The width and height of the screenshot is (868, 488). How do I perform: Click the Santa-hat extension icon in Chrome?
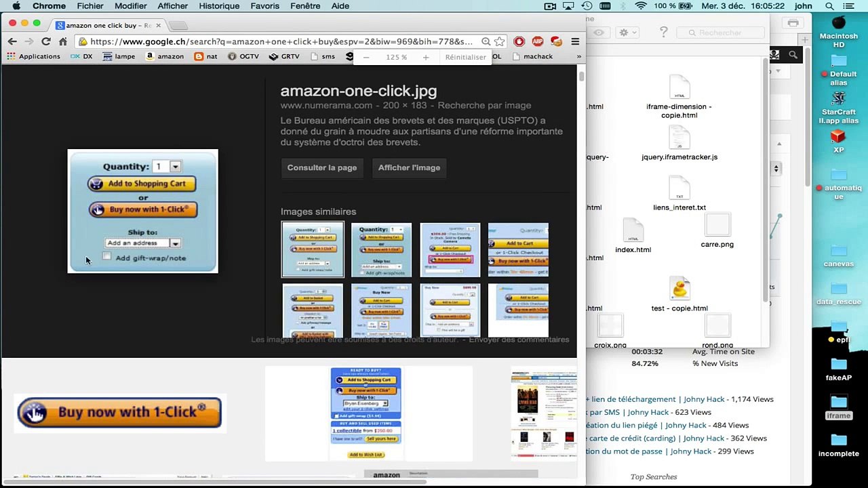[x=556, y=41]
